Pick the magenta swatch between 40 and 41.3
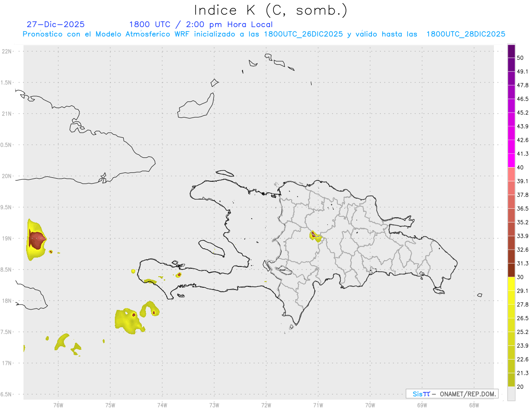Screen dimensions: 532x411 point(511,160)
